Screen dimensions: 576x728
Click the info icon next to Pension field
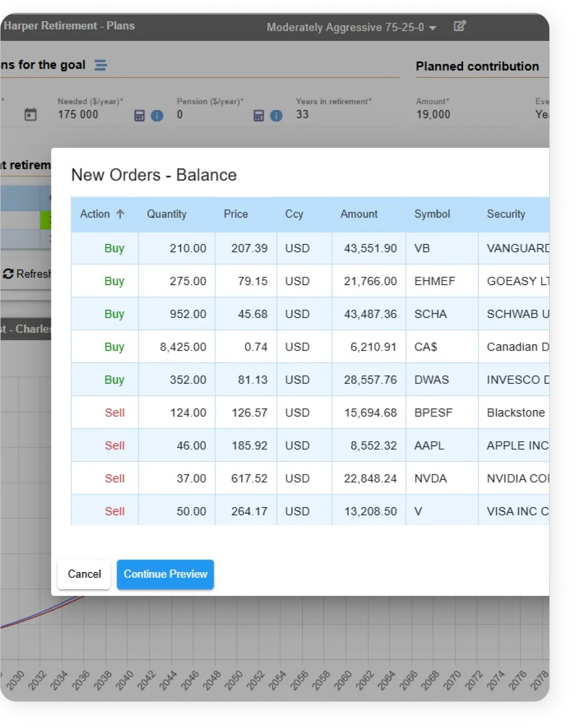tap(275, 116)
